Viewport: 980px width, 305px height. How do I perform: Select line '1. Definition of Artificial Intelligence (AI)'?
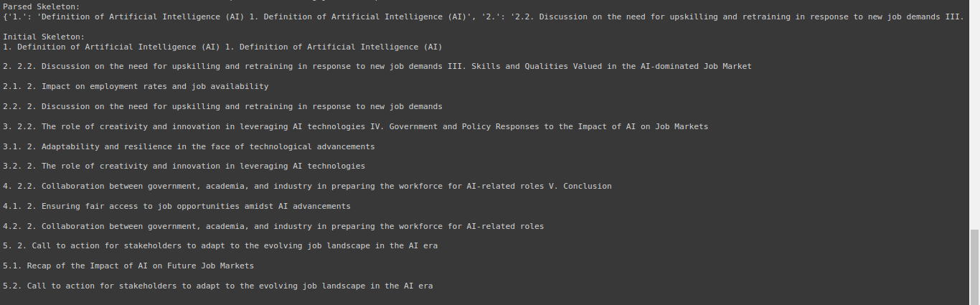[222, 47]
